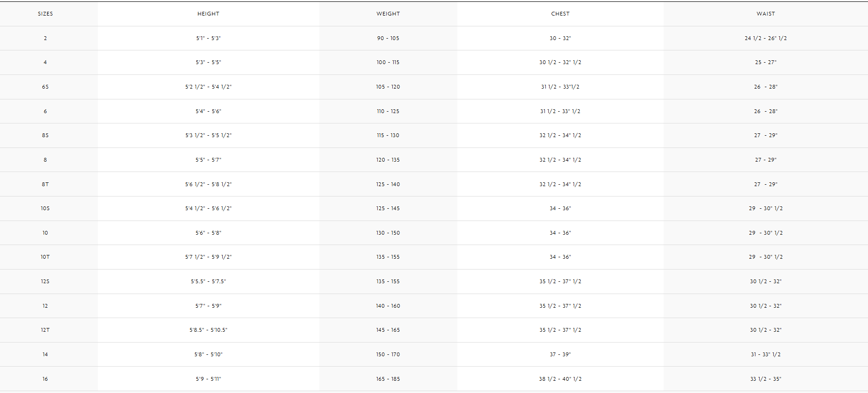
Task: Click the chest measurement for size 16
Action: [x=560, y=379]
